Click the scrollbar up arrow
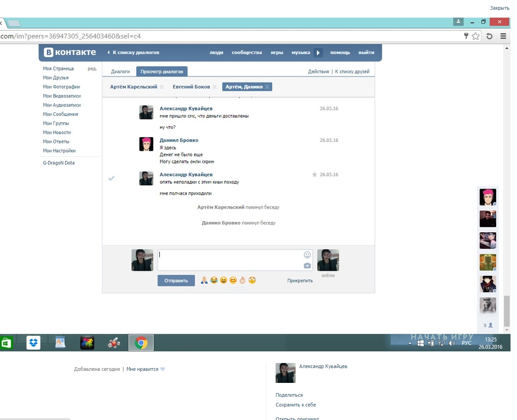The image size is (517, 420). 507,48
